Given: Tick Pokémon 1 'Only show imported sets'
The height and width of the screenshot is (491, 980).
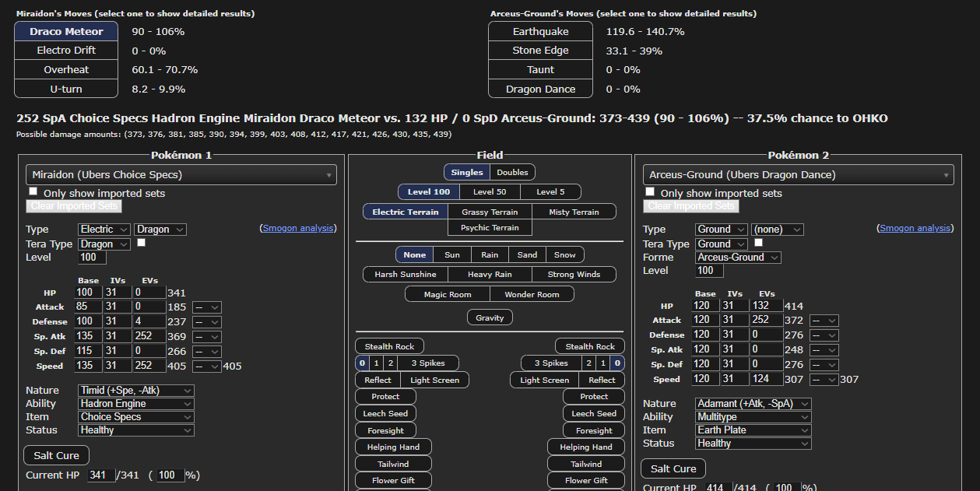Looking at the screenshot, I should point(33,191).
